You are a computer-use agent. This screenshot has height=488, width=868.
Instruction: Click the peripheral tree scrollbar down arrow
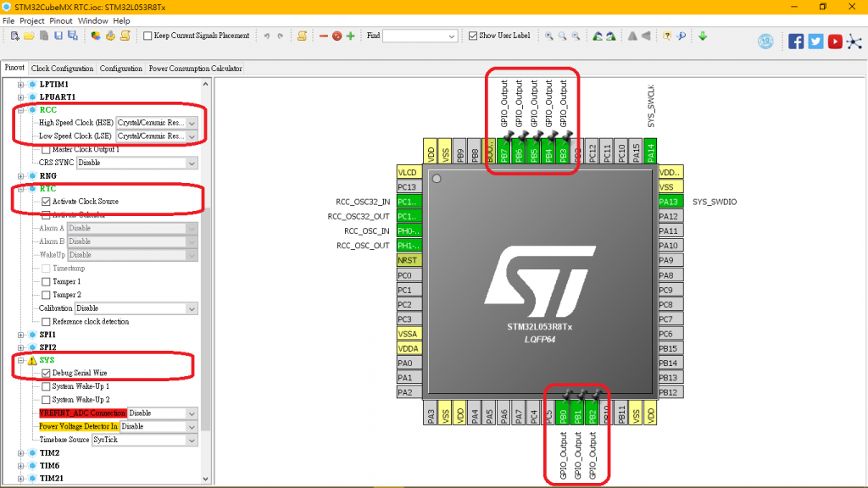click(205, 480)
